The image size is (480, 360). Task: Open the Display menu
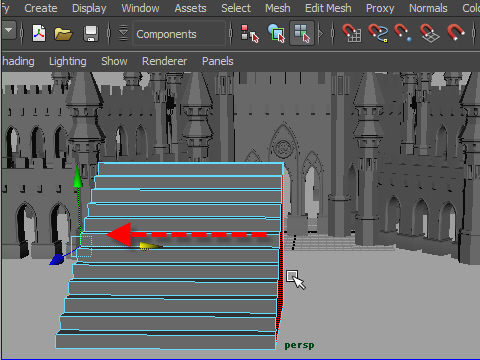tap(89, 8)
